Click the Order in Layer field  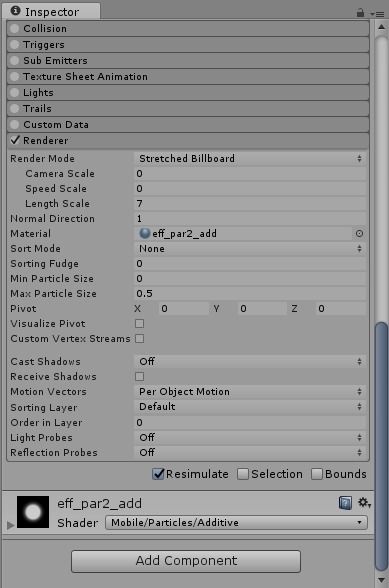250,423
